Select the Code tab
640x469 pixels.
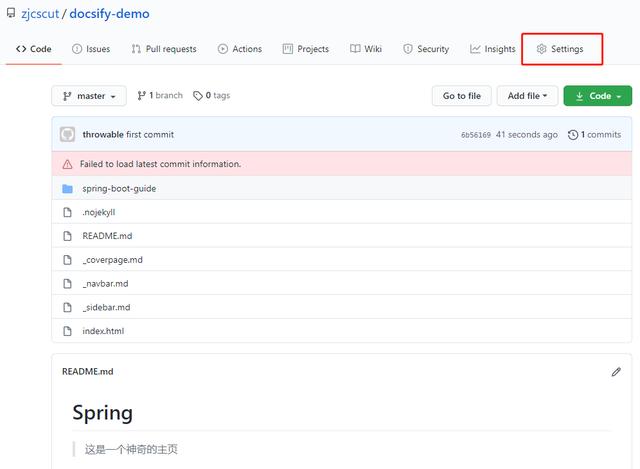[x=33, y=49]
